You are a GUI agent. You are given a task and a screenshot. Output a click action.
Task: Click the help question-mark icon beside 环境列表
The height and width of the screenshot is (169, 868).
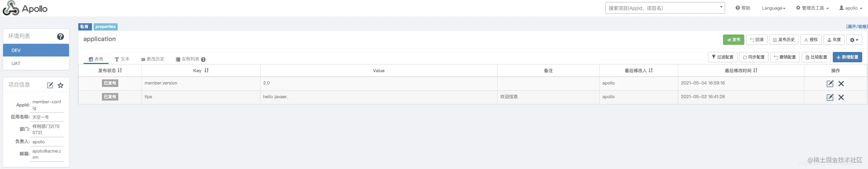click(61, 37)
